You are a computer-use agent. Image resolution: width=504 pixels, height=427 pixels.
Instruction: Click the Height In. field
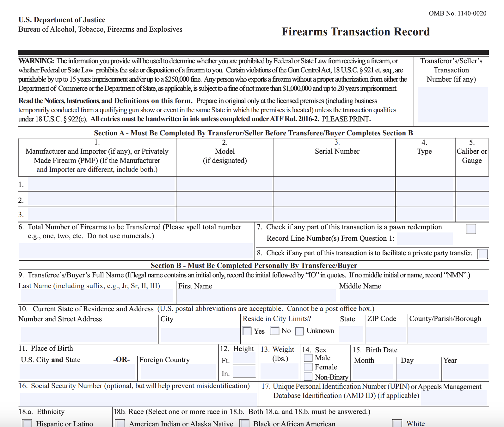(x=244, y=372)
